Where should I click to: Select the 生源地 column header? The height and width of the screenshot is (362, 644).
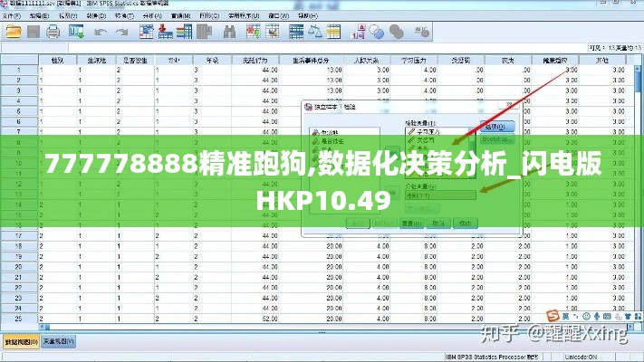97,61
